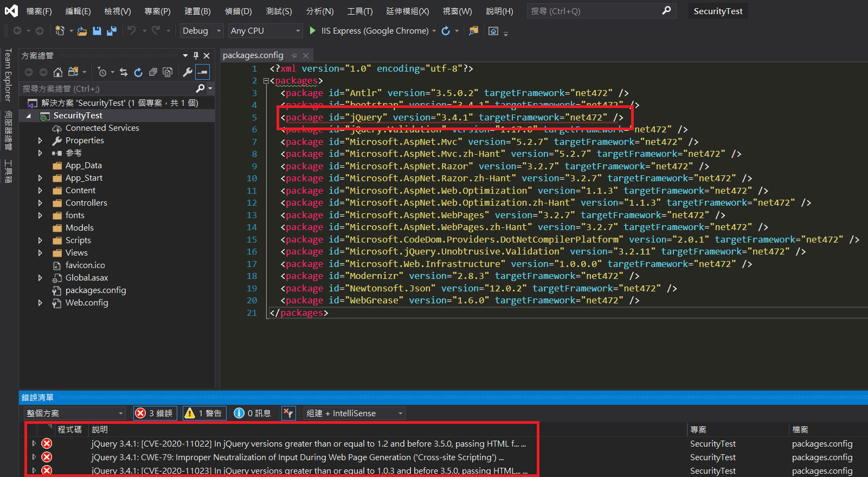Click the Properties wrench icon in Solution Explorer
This screenshot has width=868, height=477.
coord(187,72)
